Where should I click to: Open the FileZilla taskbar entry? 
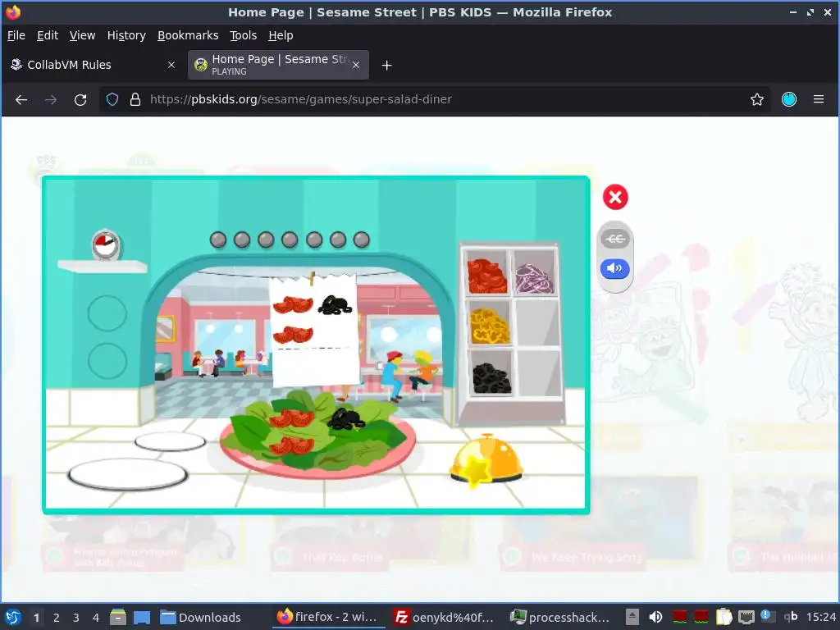(444, 617)
